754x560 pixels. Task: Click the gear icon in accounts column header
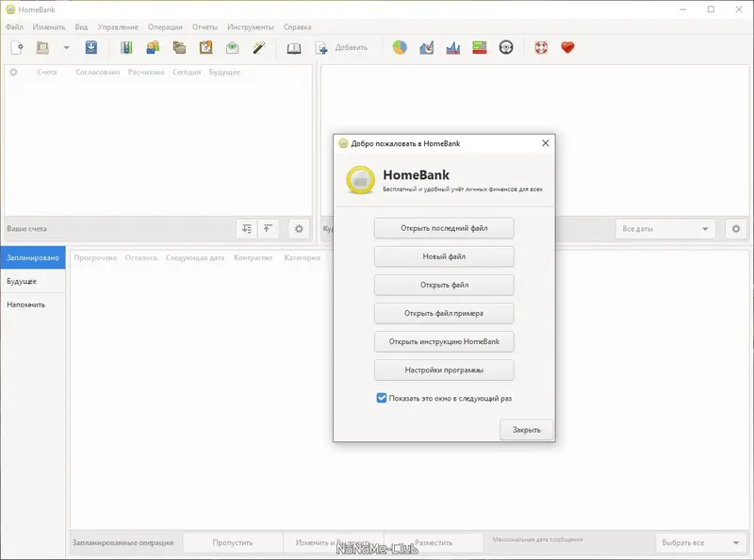13,72
